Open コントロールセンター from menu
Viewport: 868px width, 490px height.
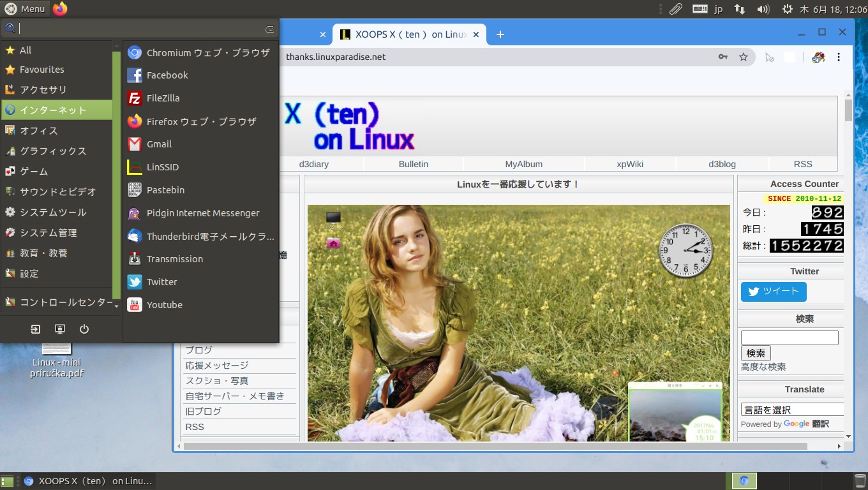57,302
